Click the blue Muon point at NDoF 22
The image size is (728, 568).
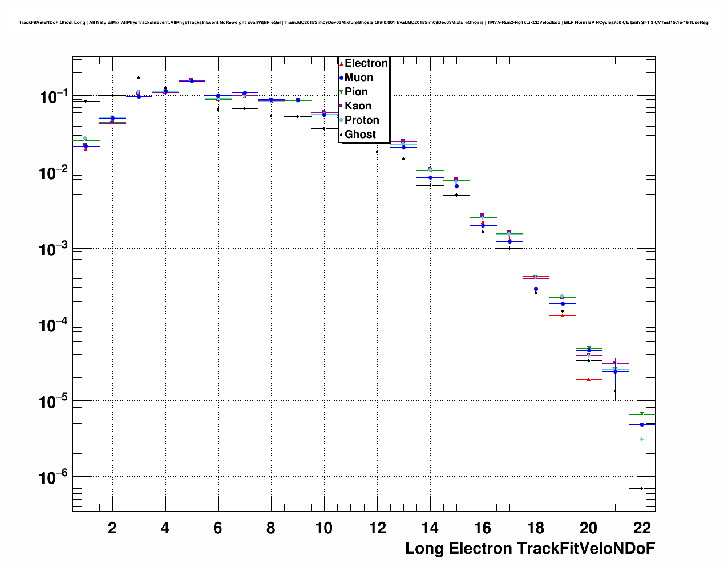pyautogui.click(x=642, y=424)
